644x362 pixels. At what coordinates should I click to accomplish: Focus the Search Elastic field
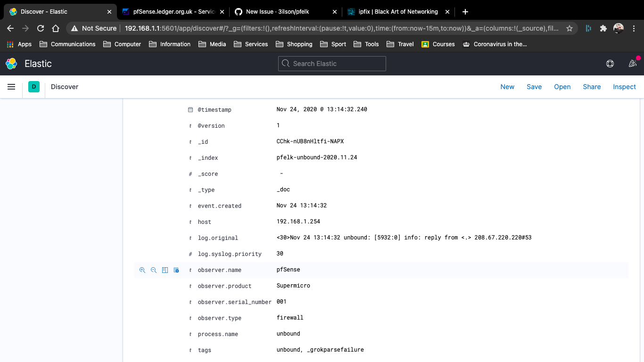point(332,64)
